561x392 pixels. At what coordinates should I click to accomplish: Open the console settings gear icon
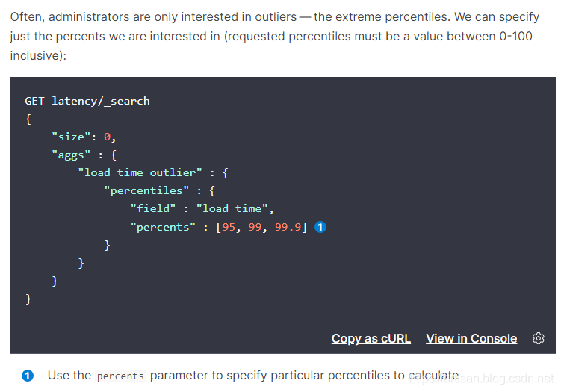coord(538,338)
